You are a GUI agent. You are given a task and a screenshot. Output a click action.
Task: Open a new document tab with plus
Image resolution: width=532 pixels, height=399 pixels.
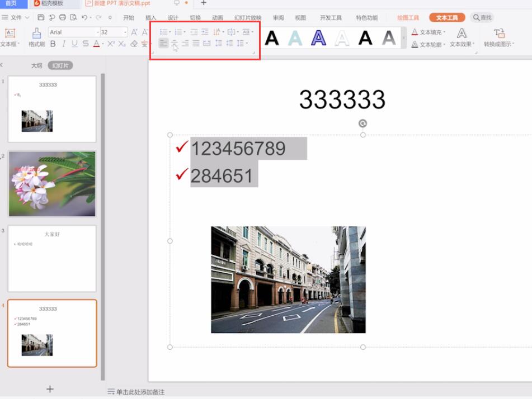tap(204, 3)
